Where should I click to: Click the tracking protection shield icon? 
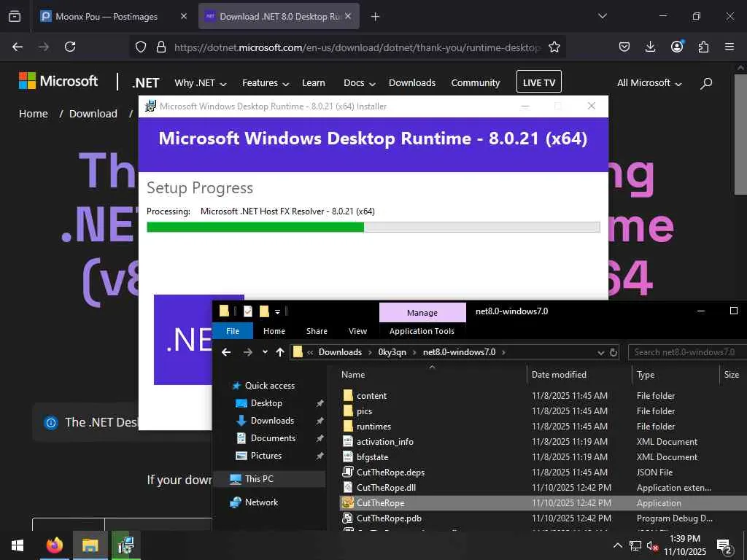141,47
